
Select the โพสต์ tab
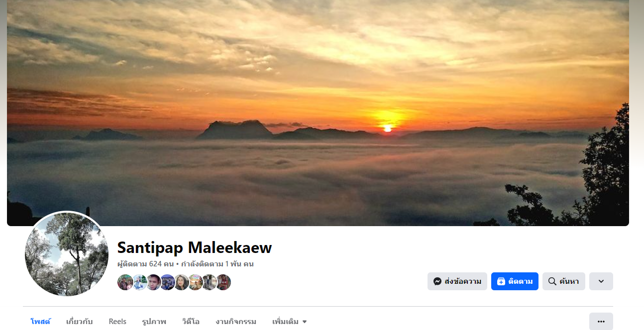pos(40,322)
